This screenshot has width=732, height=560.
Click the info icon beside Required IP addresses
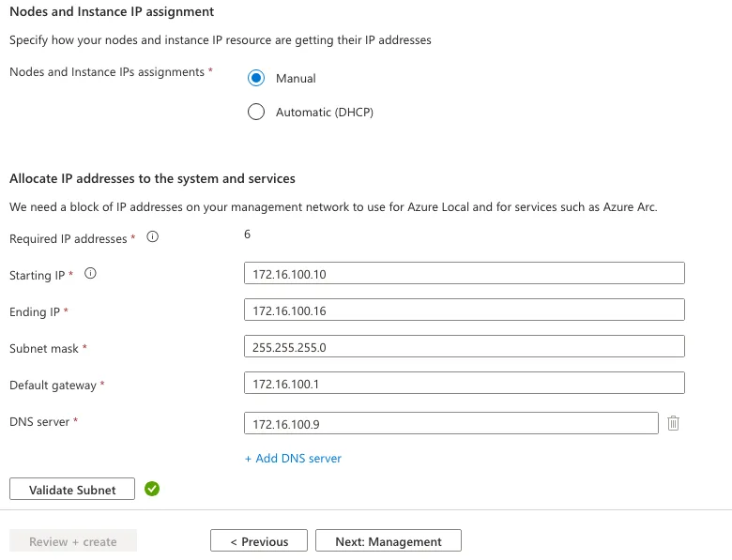(153, 238)
